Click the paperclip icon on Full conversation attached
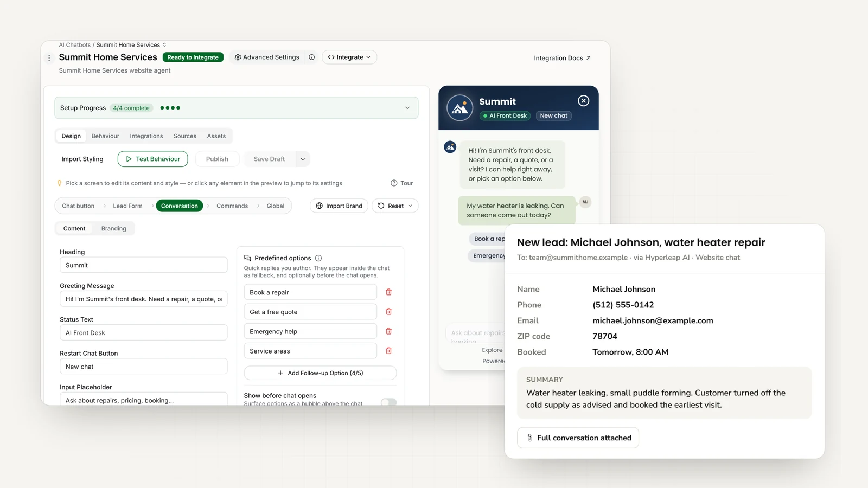 pyautogui.click(x=530, y=438)
